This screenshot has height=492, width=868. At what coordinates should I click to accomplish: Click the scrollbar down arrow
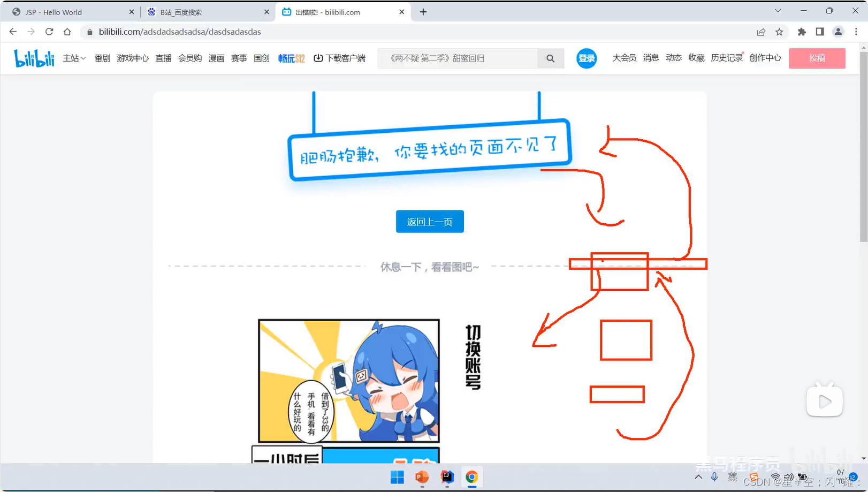pyautogui.click(x=864, y=459)
